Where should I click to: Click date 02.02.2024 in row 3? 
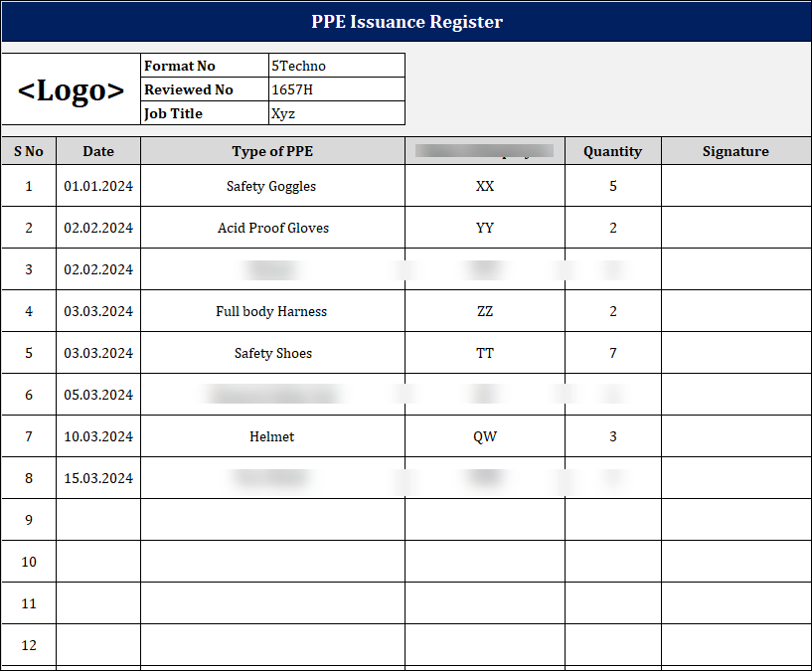(98, 269)
